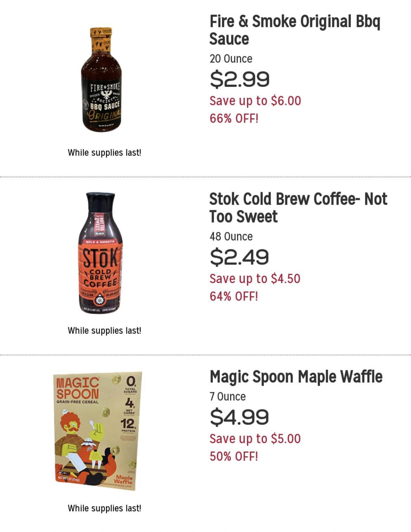Viewport: 411px width, 532px height.
Task: Click the 48 Ounce size text
Action: point(231,237)
